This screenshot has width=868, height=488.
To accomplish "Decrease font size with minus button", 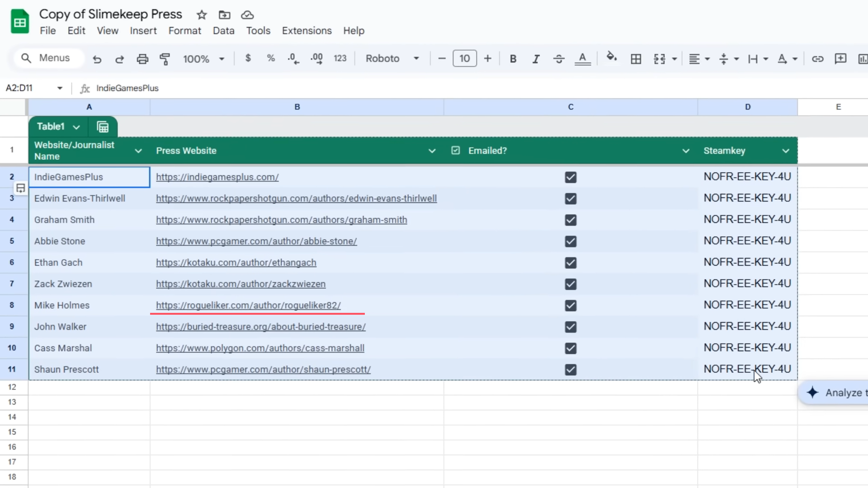I will 442,59.
